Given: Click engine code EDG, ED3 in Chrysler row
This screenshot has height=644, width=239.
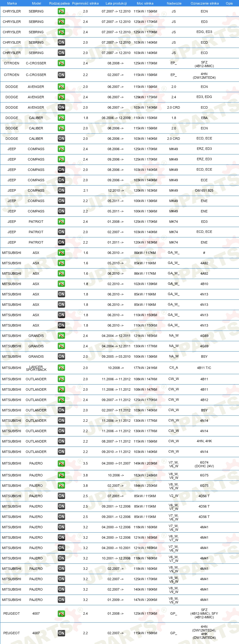Looking at the screenshot, I should click(x=204, y=32).
